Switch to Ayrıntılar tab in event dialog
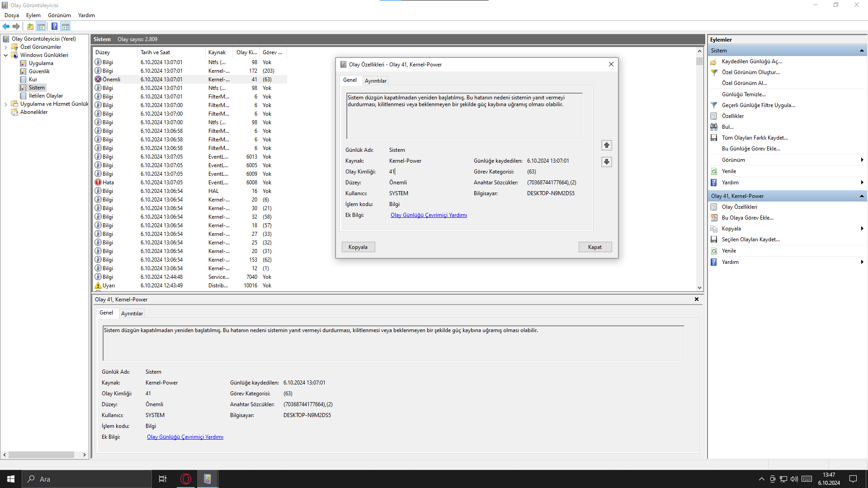Screen dimensions: 868x488 click(375, 81)
